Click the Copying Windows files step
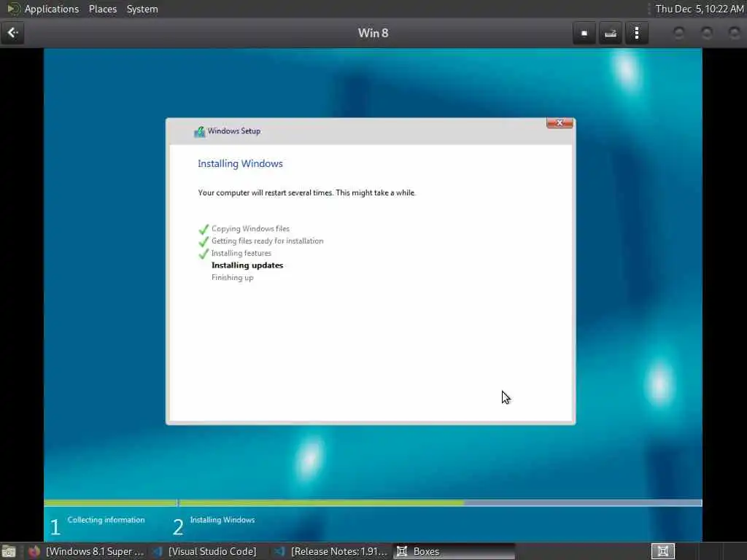The height and width of the screenshot is (560, 747). [251, 228]
